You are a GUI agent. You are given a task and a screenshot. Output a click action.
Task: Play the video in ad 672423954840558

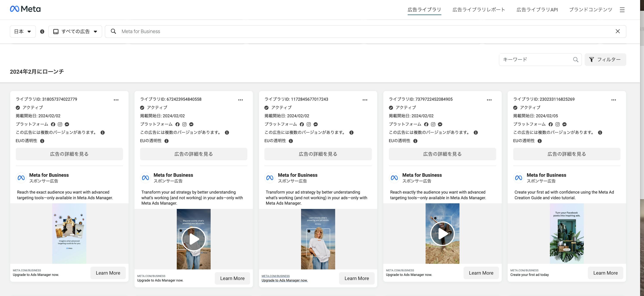point(194,239)
